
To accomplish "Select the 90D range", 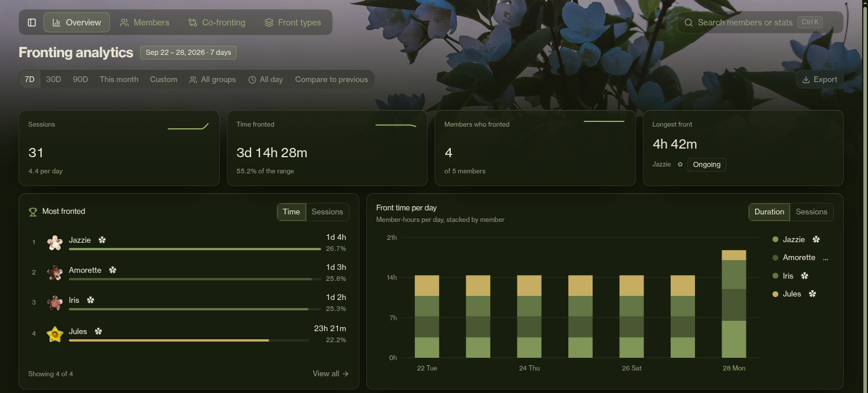I will coord(80,79).
